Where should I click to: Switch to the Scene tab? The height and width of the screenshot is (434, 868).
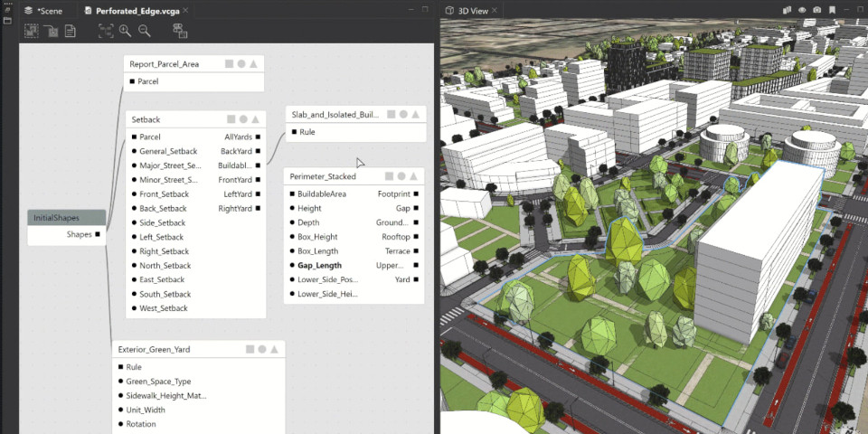pos(43,10)
